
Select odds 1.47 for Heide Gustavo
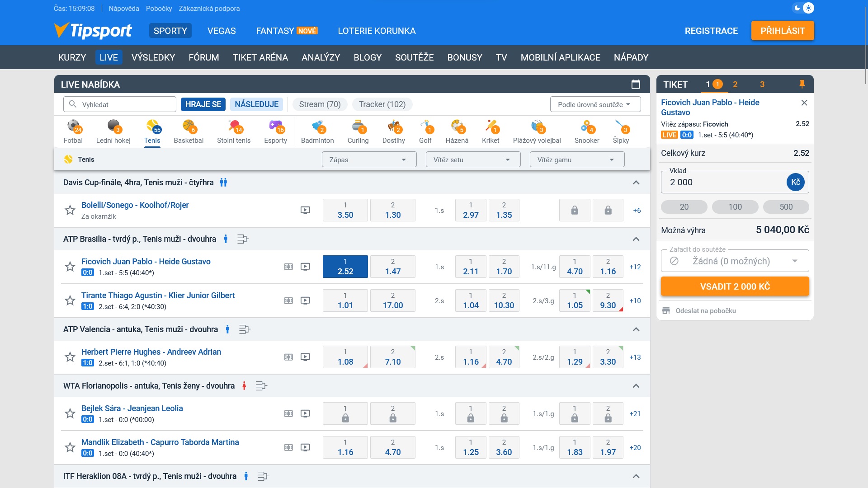coord(393,267)
